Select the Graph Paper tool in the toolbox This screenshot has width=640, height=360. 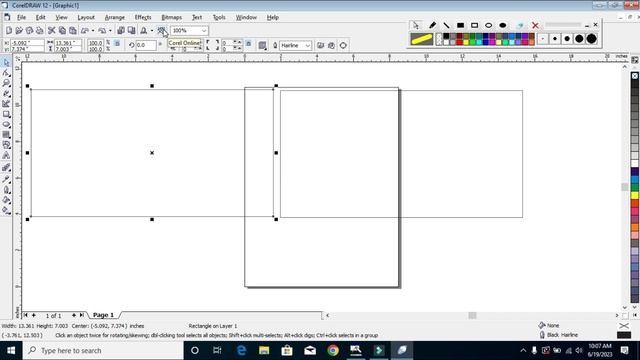coord(6,135)
